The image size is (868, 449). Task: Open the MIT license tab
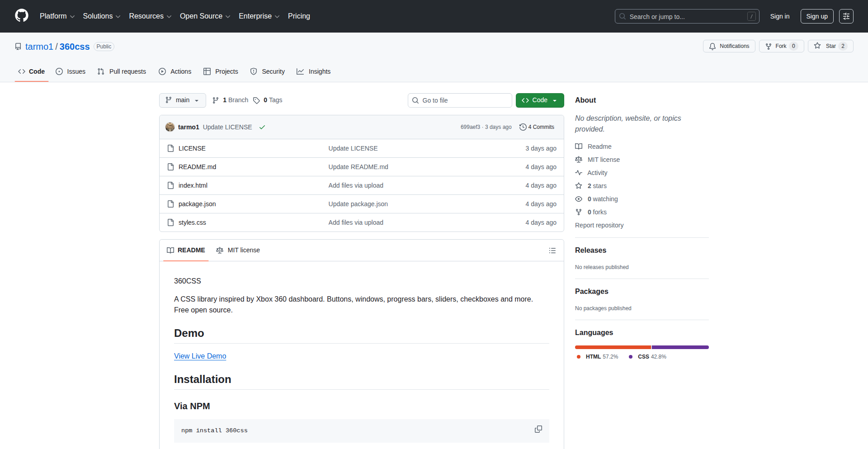[x=238, y=250]
